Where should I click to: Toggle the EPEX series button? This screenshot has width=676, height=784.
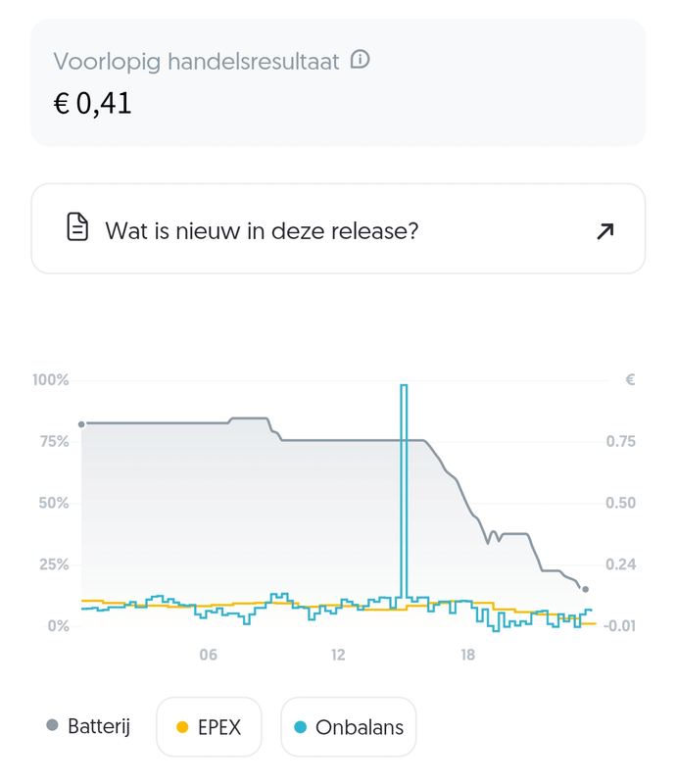(x=209, y=727)
